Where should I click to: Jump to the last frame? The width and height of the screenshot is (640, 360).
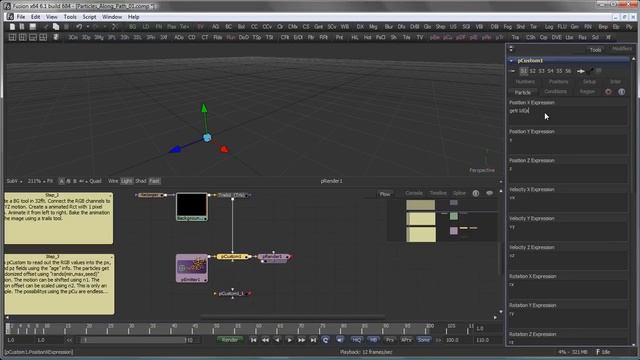coord(313,340)
